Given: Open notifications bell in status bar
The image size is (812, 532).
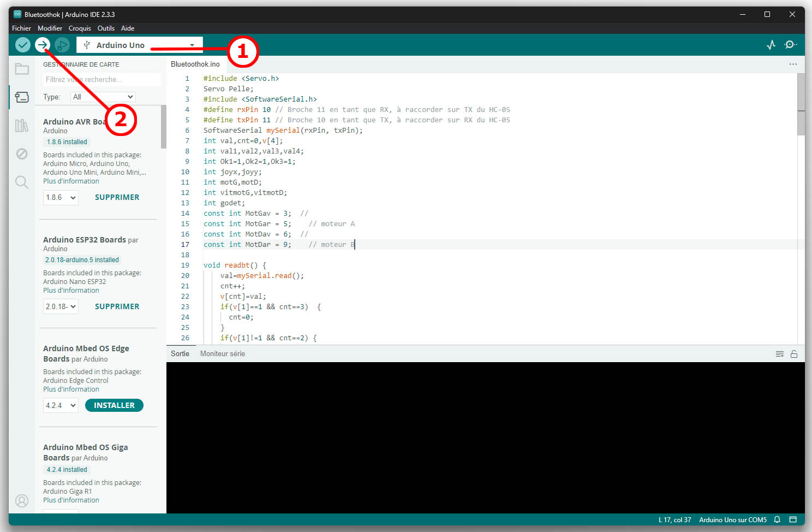Looking at the screenshot, I should tap(777, 519).
